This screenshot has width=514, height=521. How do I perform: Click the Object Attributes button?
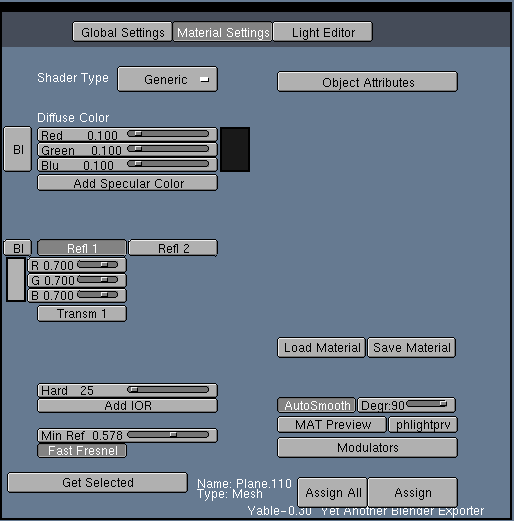[x=367, y=82]
